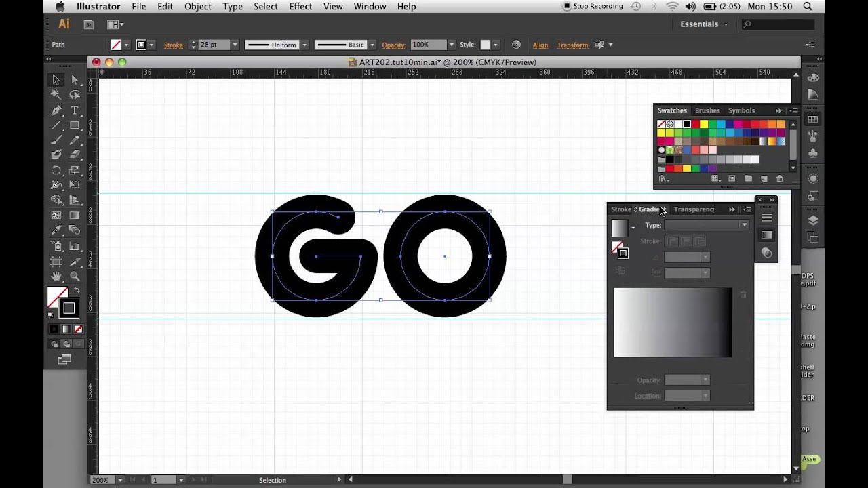The height and width of the screenshot is (488, 868).
Task: Select the Eyedropper tool
Action: 56,231
